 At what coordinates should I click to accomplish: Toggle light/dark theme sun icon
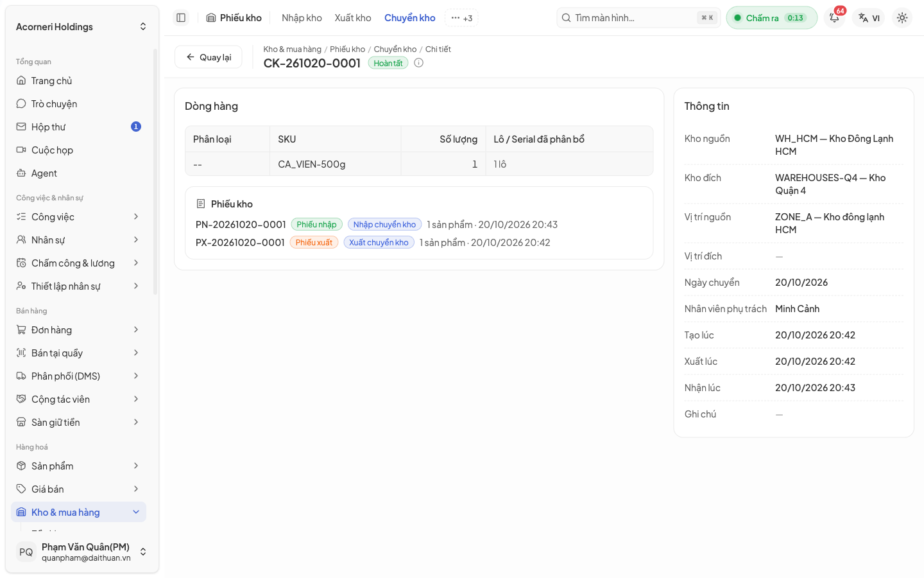coord(902,18)
